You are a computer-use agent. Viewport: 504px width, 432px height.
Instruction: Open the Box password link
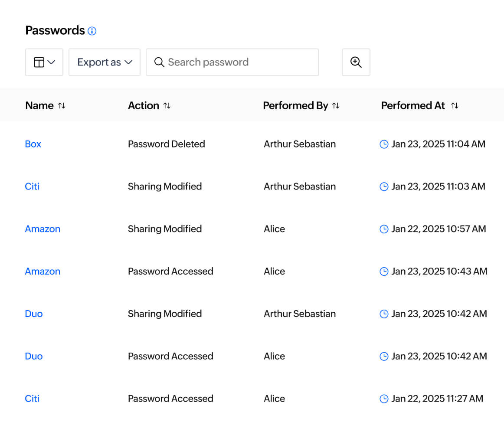click(x=33, y=144)
